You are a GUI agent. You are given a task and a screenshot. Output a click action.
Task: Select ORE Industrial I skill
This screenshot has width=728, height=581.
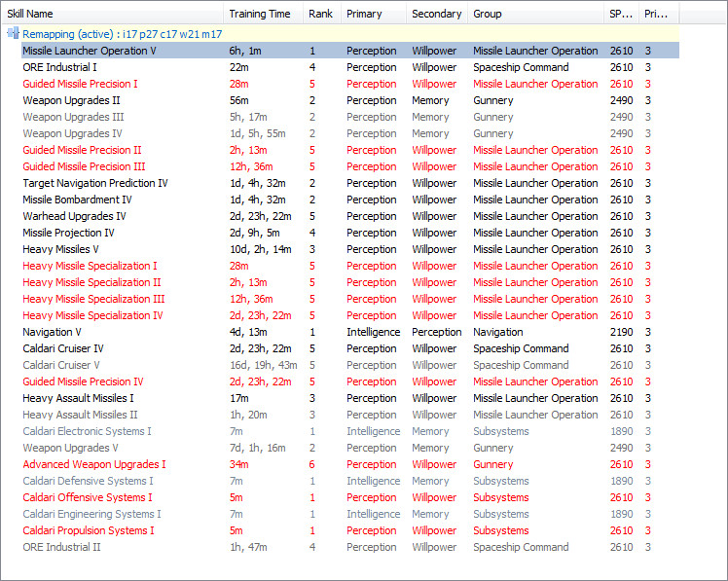click(59, 67)
